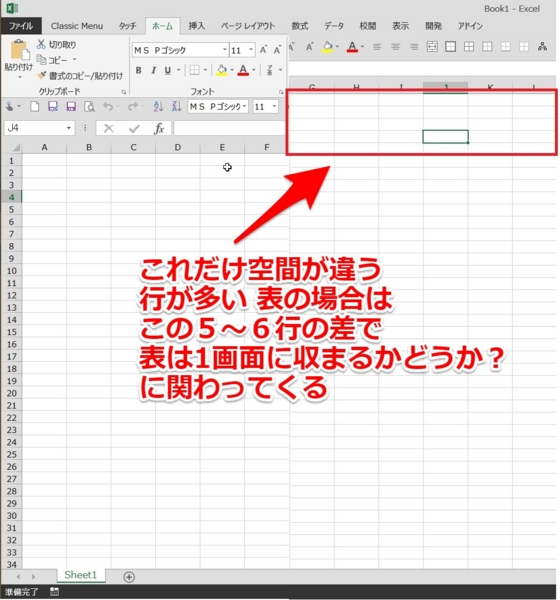560x600 pixels.
Task: Open the ribbon font size 11 dropdown
Action: (x=251, y=50)
